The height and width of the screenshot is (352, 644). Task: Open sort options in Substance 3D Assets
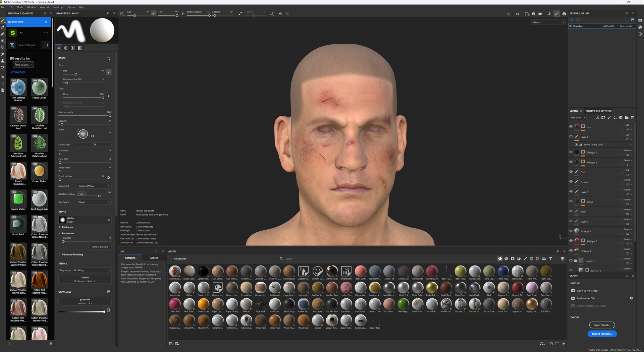46,45
